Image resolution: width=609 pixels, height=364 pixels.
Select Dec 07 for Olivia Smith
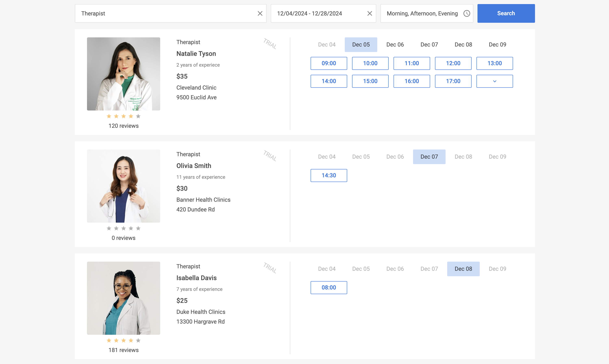429,157
